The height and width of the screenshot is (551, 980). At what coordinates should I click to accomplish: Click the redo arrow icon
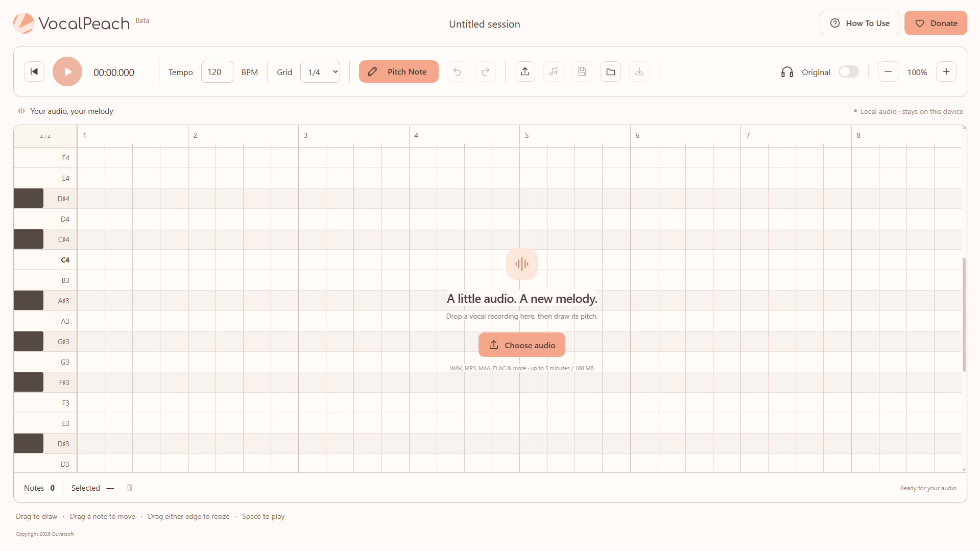click(x=486, y=71)
